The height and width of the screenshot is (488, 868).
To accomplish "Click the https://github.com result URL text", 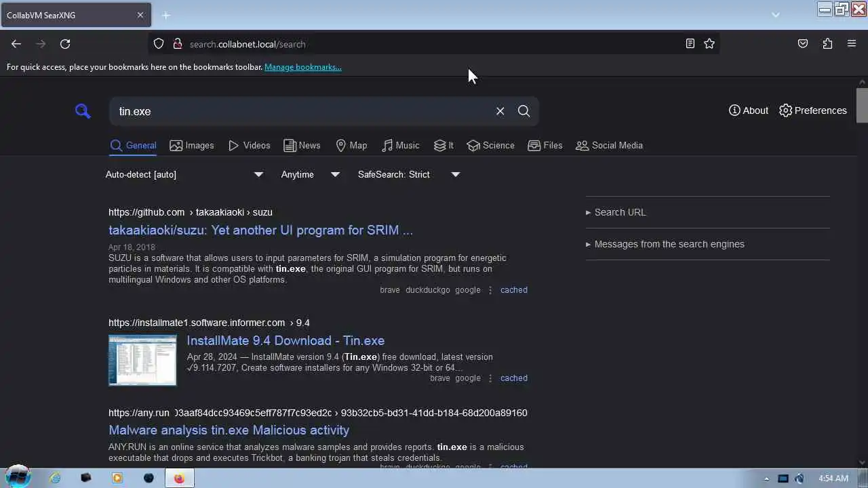I will 146,212.
